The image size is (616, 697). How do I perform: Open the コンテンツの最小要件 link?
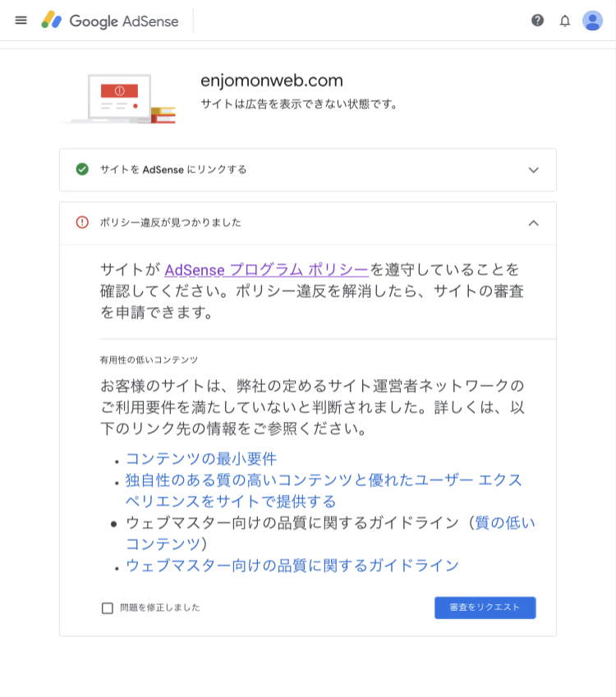[201, 459]
